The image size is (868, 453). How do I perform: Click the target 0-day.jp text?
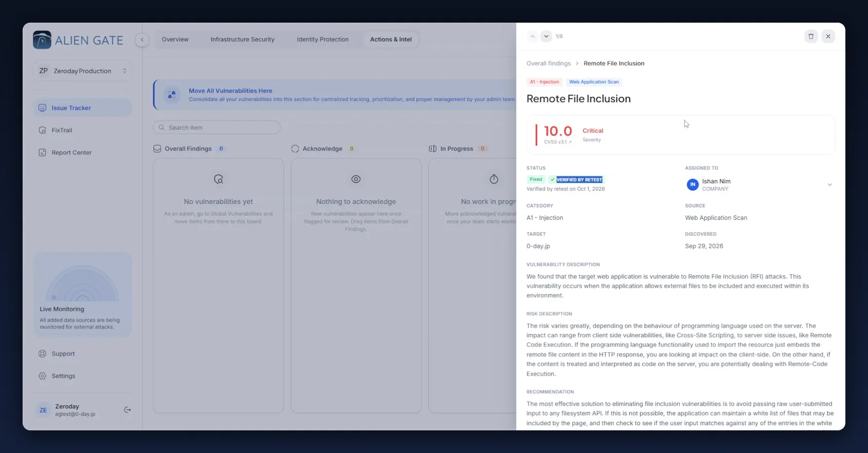pyautogui.click(x=538, y=246)
